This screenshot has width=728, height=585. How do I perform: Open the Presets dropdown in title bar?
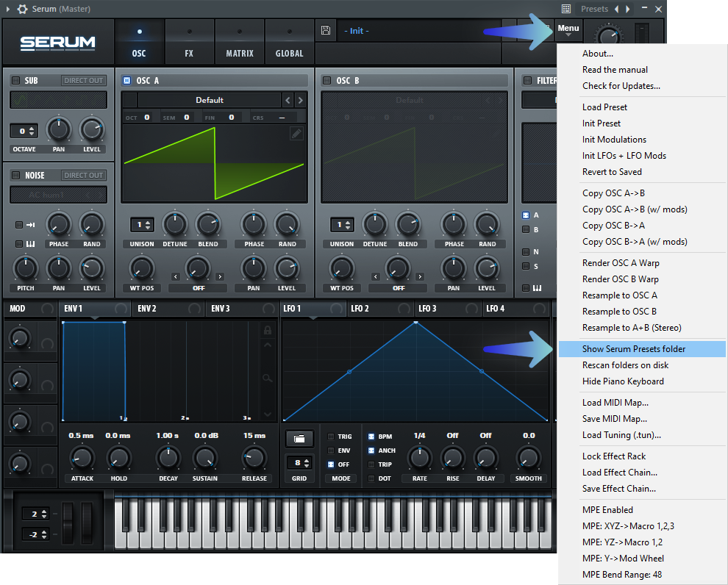click(594, 9)
